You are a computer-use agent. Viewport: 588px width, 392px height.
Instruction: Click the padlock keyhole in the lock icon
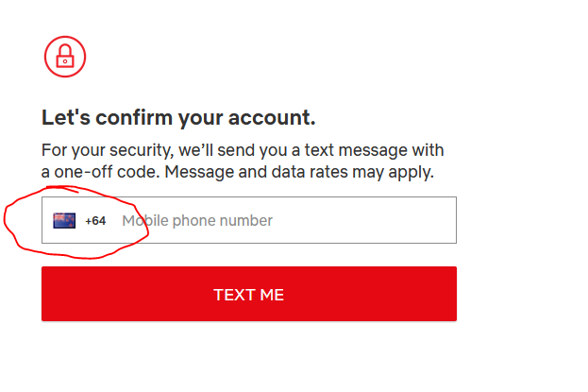pos(65,61)
